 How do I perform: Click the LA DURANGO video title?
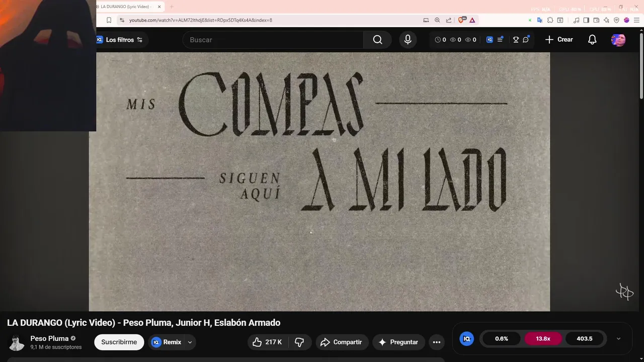144,323
